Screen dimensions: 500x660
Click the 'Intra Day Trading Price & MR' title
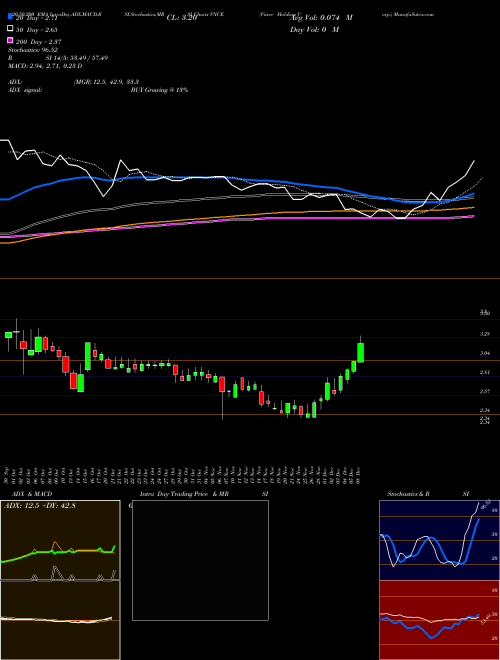[184, 494]
